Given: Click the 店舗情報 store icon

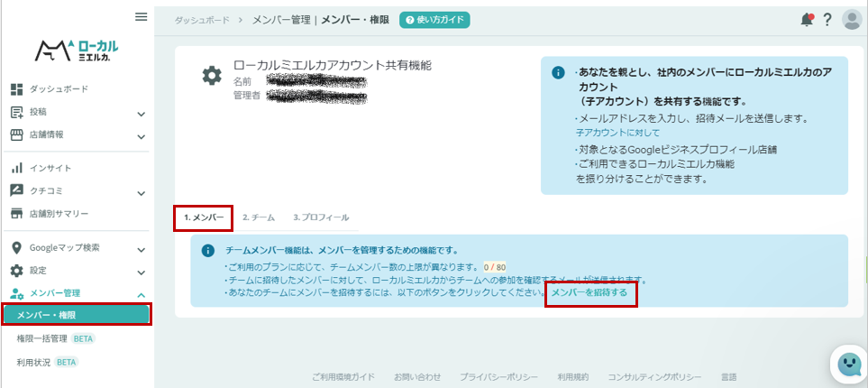Looking at the screenshot, I should [16, 134].
